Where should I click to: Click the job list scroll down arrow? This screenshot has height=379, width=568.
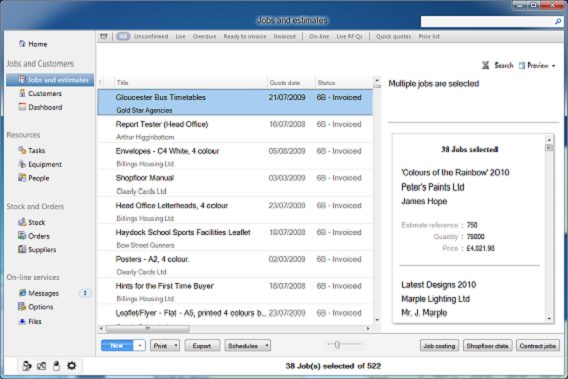[377, 320]
